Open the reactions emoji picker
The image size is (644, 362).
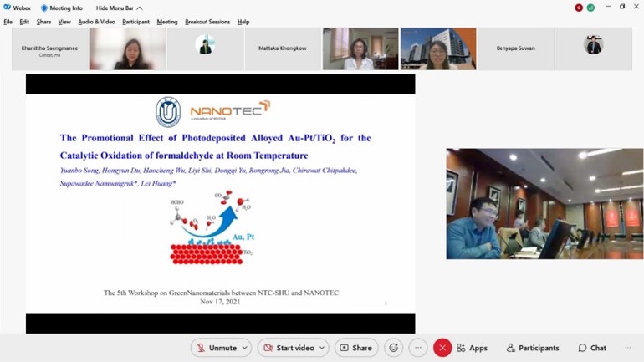pyautogui.click(x=394, y=348)
